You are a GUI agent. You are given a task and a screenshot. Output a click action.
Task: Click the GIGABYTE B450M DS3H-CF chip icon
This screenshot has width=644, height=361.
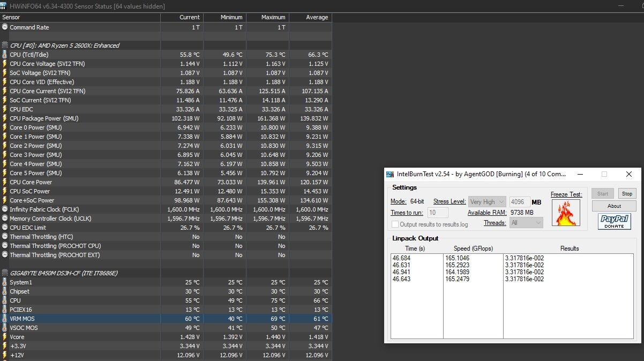tap(5, 273)
